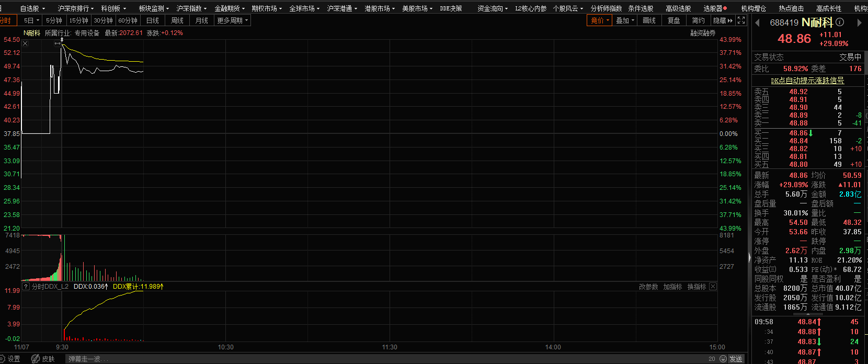This screenshot has width=868, height=364.
Task: Open the 自选股 dropdown menu
Action: pyautogui.click(x=32, y=8)
